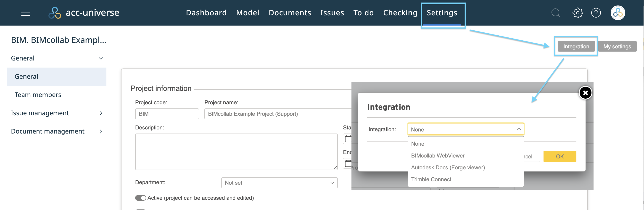Go to the Dashboard tab
Screen dimensions: 644x210
coord(206,13)
